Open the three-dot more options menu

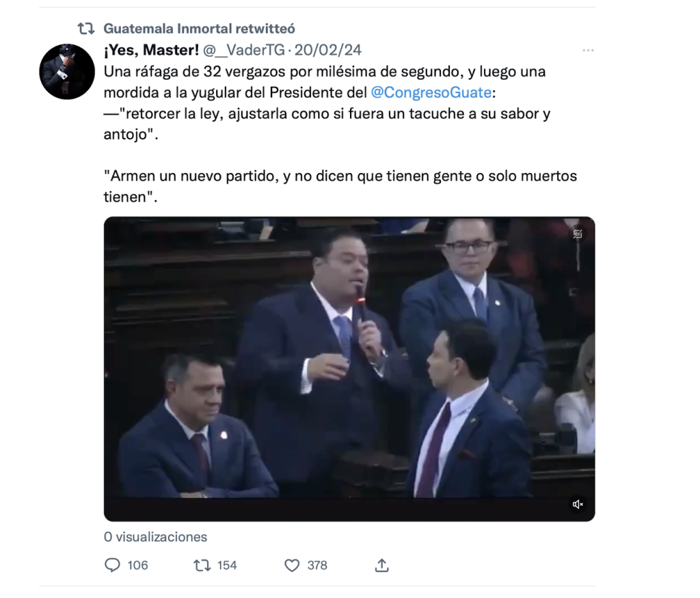click(x=588, y=51)
